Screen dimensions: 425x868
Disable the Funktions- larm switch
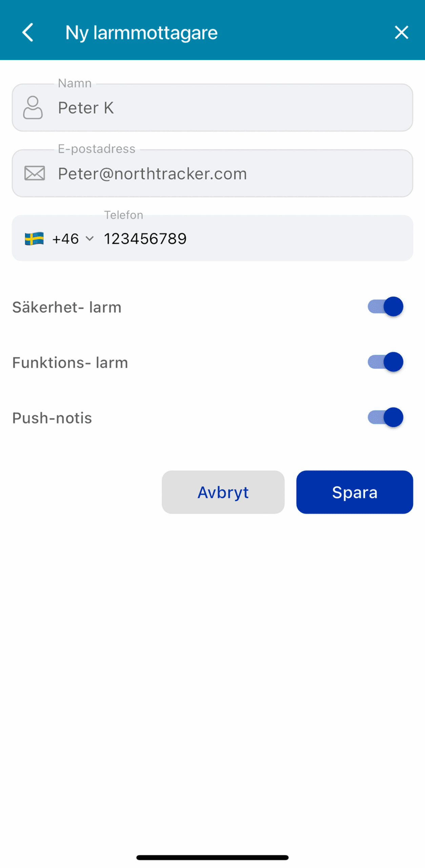385,362
